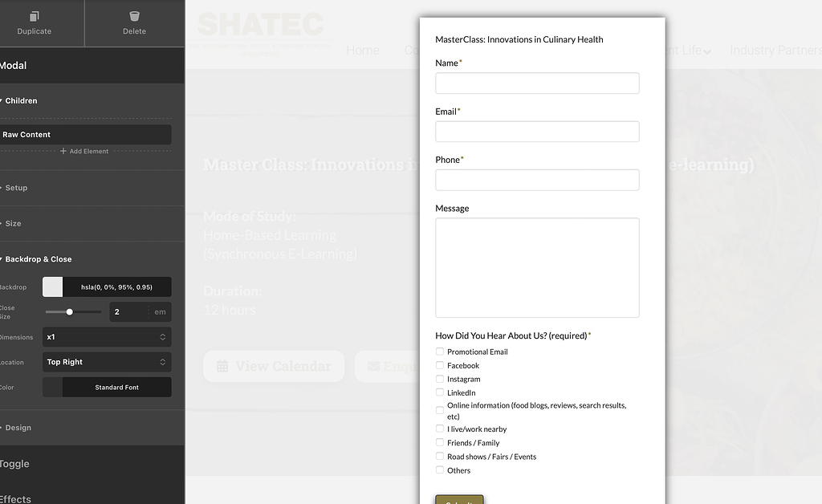Open the Dimensions x1 dropdown
The image size is (822, 504).
coord(108,337)
